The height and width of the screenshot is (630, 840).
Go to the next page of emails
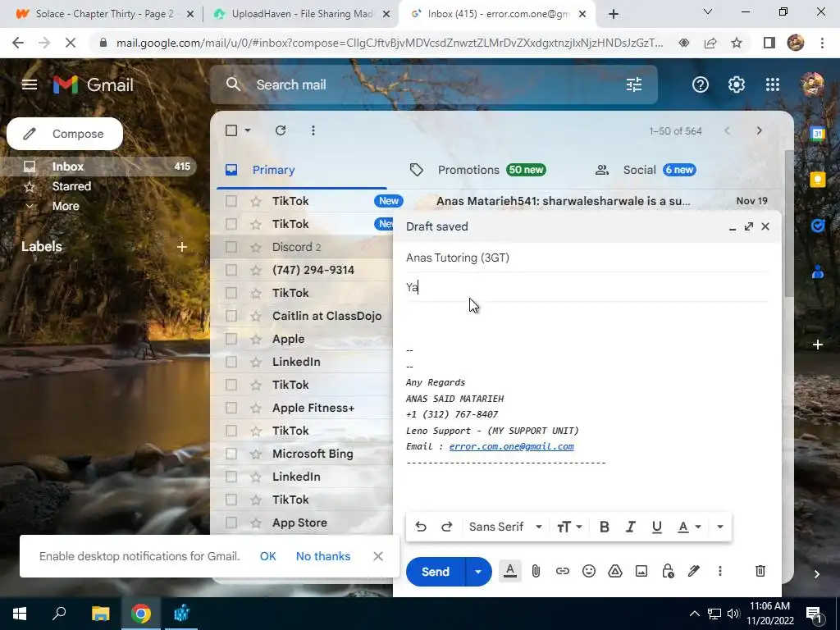759,130
